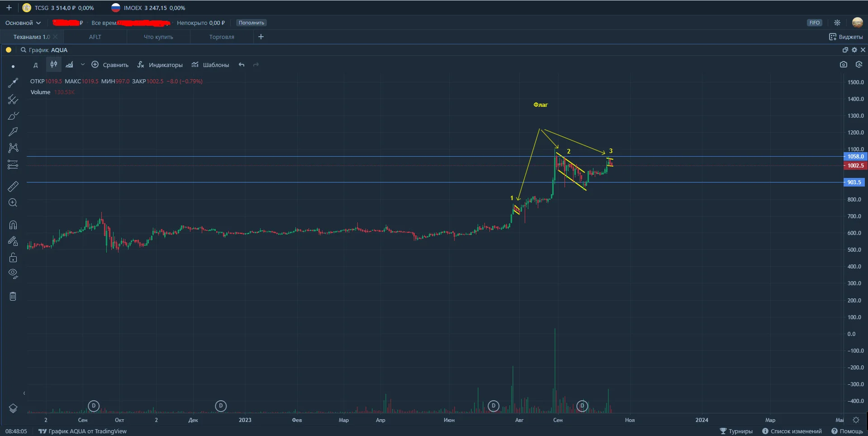
Task: Take a chart snapshot with camera icon
Action: [843, 65]
